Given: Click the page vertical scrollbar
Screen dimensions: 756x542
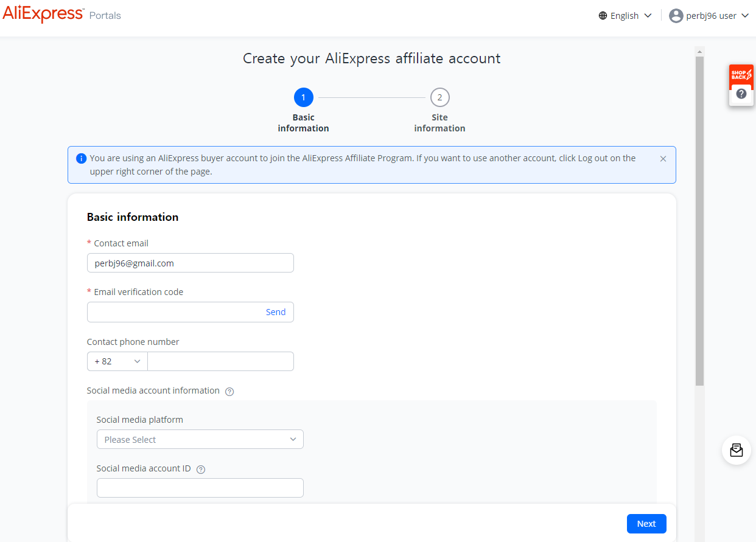Looking at the screenshot, I should [x=699, y=221].
